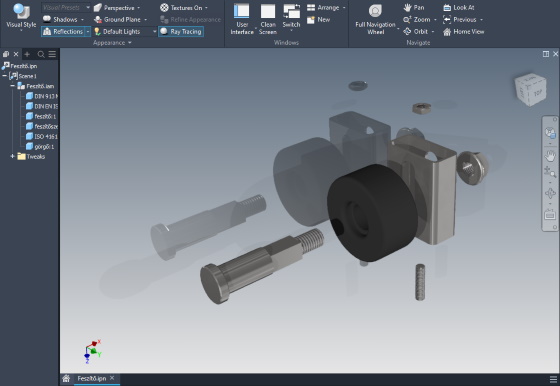Click New window
Viewport: 560px width, 386px height.
point(319,20)
